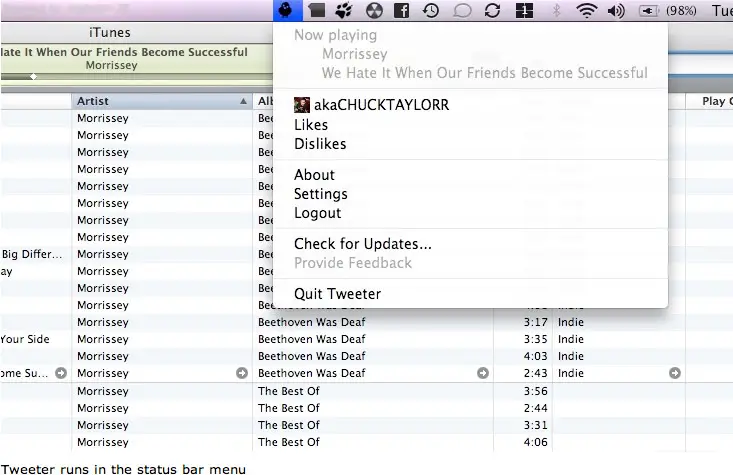The image size is (733, 475).
Task: Click the song title in iTunes display
Action: [124, 52]
